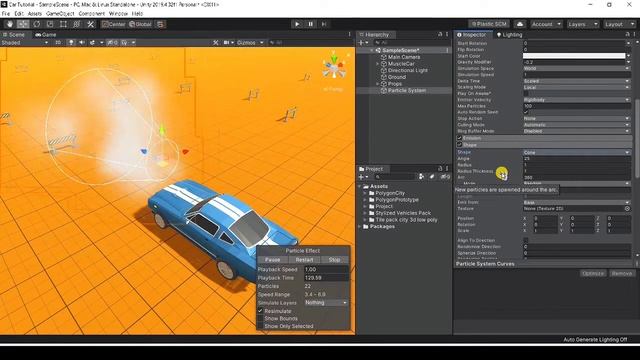Toggle pivot Center handle position button
Viewport: 640px width, 360px height.
pyautogui.click(x=113, y=24)
